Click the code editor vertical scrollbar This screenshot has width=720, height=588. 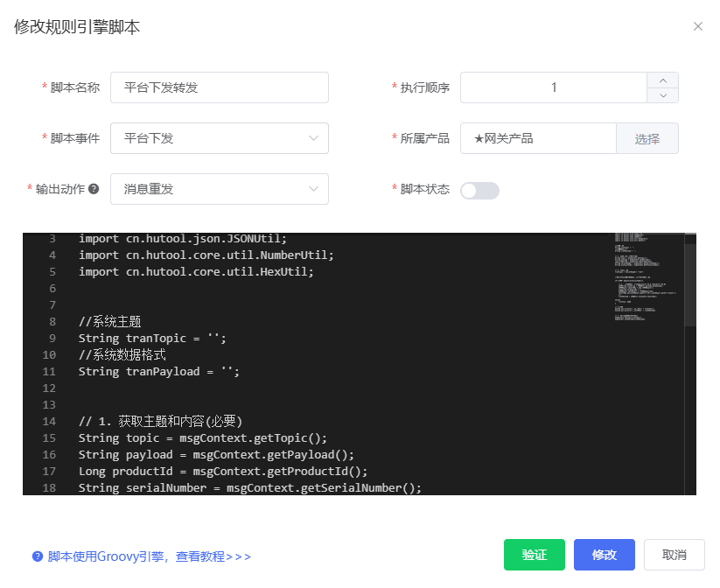pyautogui.click(x=690, y=285)
